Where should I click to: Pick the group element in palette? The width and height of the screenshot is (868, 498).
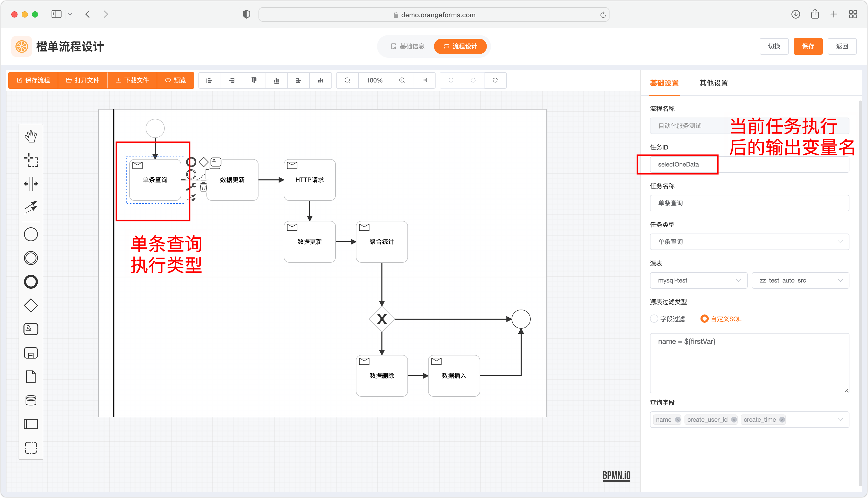(31, 448)
